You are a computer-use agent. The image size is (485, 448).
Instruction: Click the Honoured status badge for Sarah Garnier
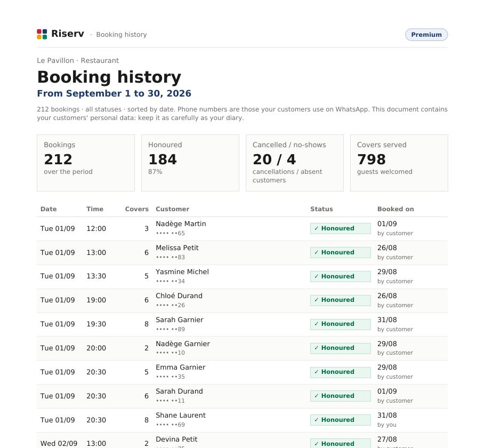[x=341, y=324]
